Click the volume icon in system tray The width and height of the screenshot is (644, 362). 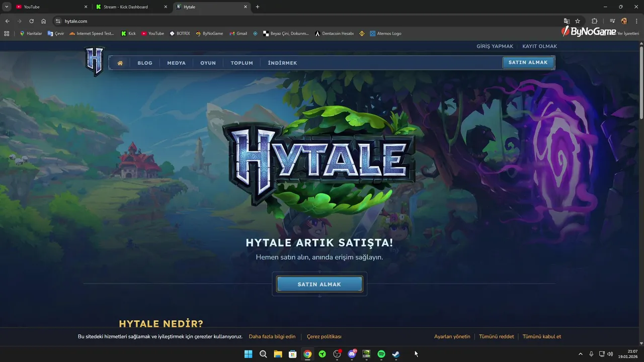point(610,354)
